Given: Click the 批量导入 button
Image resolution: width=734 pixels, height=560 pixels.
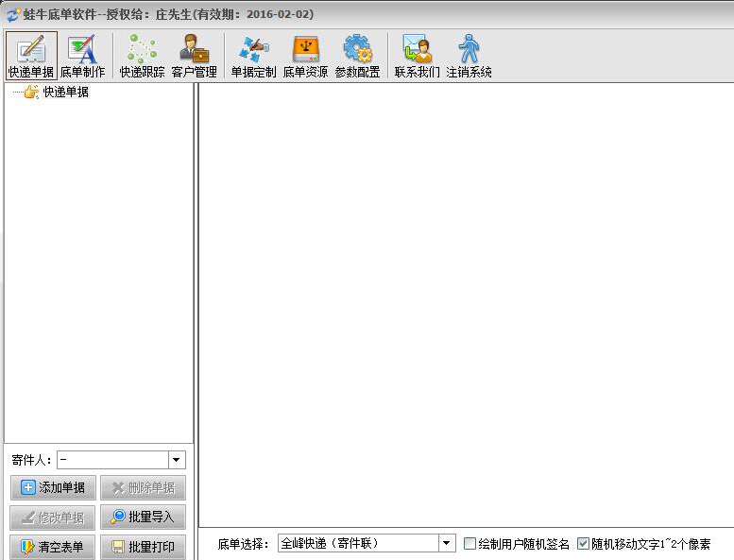Looking at the screenshot, I should tap(143, 517).
